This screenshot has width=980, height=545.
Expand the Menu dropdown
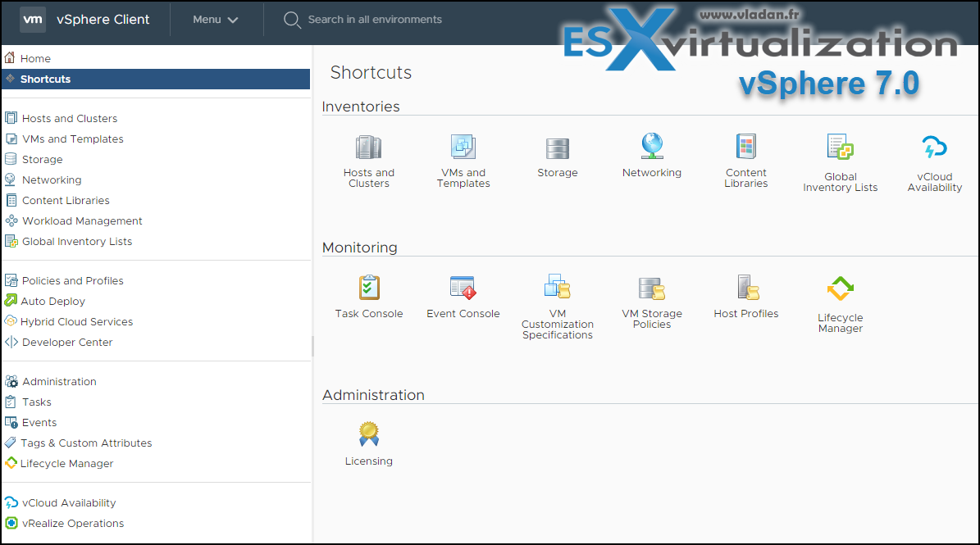pos(215,20)
